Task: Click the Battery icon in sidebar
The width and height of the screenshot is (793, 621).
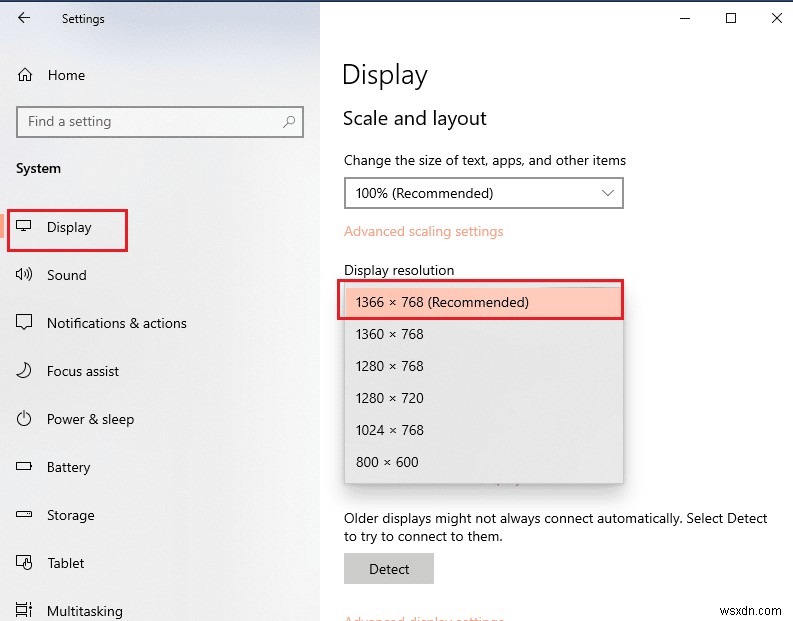Action: 25,467
